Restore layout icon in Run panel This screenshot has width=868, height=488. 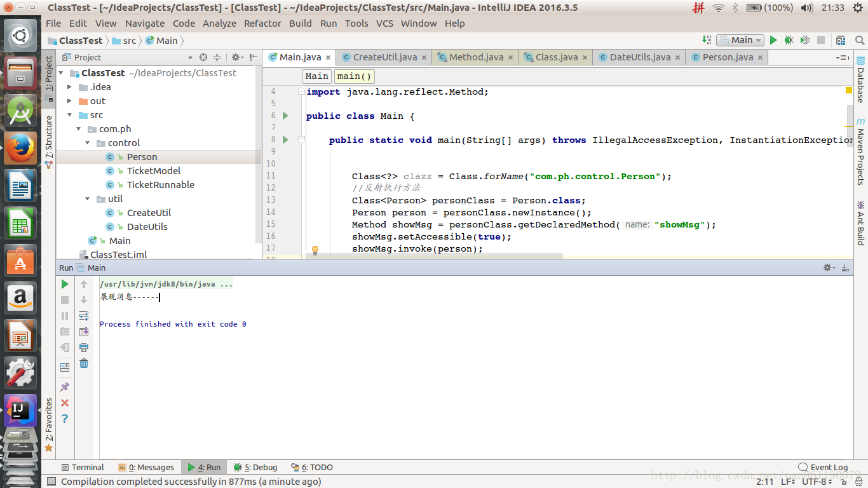click(65, 367)
